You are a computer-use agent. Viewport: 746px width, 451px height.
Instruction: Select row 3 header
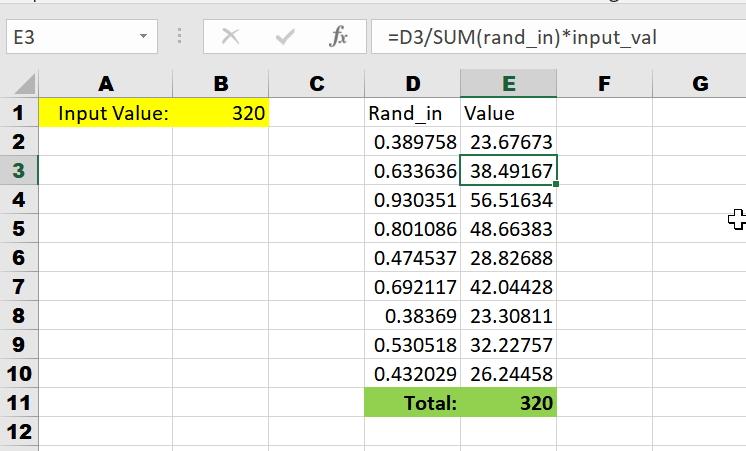pyautogui.click(x=19, y=170)
